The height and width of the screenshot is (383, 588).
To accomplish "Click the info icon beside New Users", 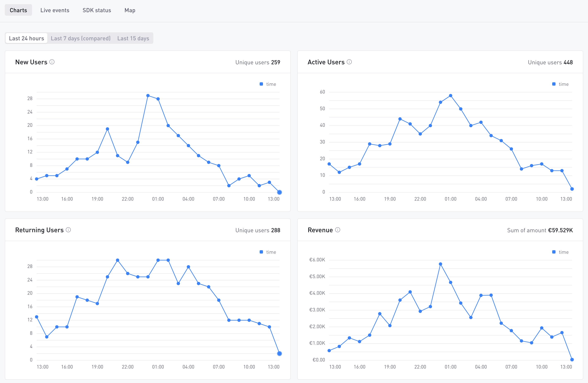I will pyautogui.click(x=52, y=62).
